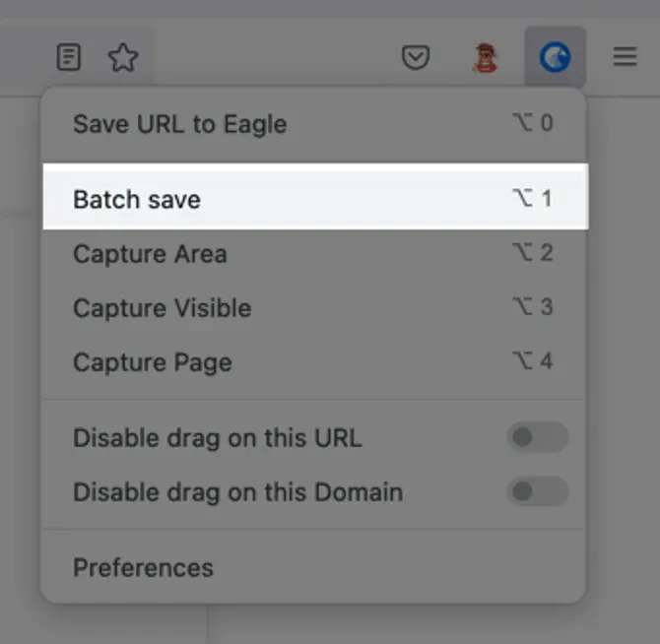This screenshot has width=660, height=644.
Task: Open the browser hamburger menu
Action: 626,57
